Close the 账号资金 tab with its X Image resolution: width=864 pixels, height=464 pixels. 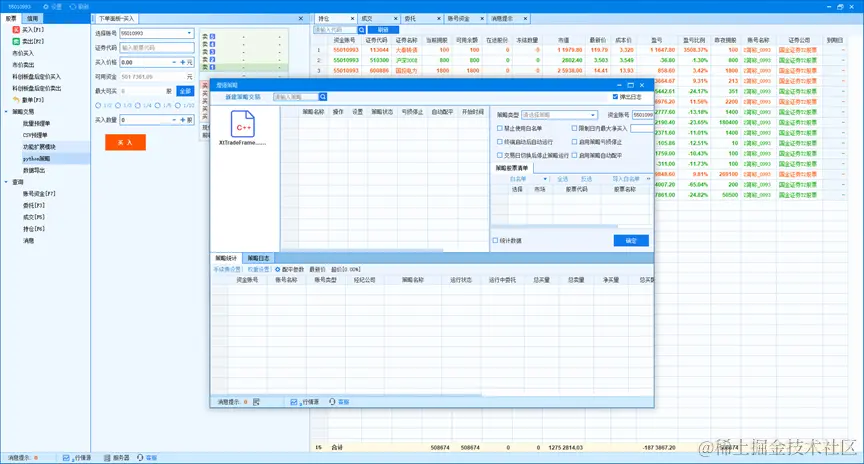coord(482,19)
